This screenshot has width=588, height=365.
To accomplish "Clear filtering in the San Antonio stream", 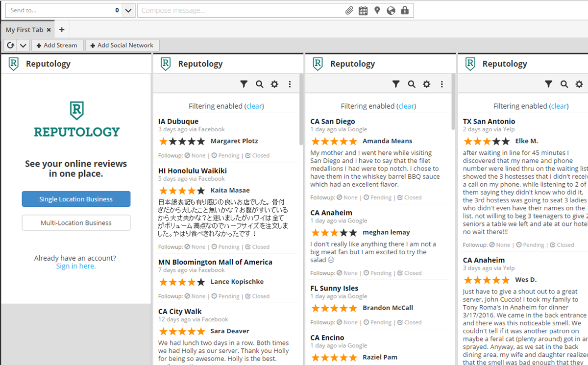I will tap(559, 106).
